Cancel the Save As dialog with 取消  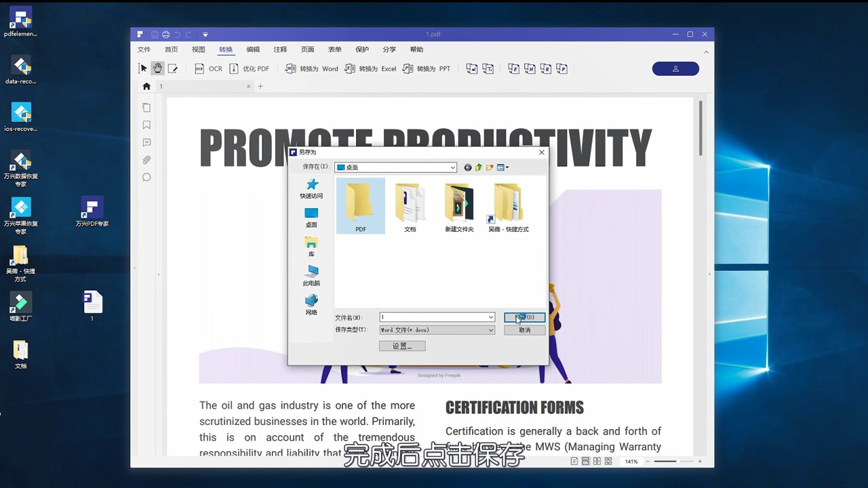click(524, 330)
